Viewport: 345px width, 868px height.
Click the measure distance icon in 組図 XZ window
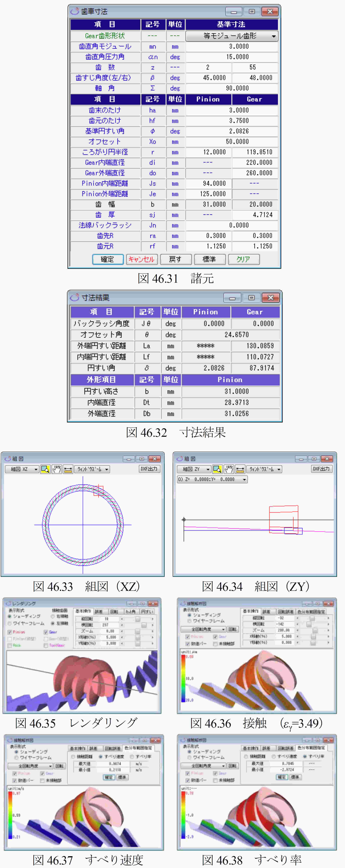[68, 469]
